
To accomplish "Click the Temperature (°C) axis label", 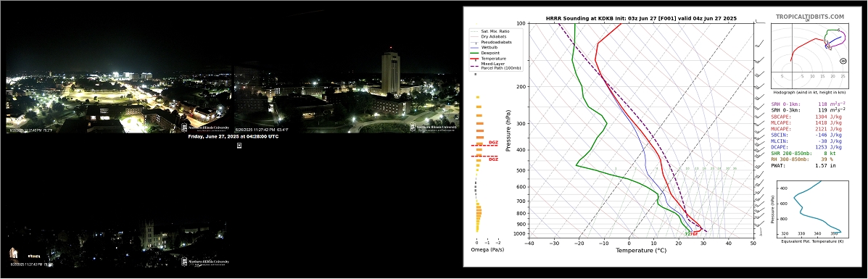I will [641, 250].
